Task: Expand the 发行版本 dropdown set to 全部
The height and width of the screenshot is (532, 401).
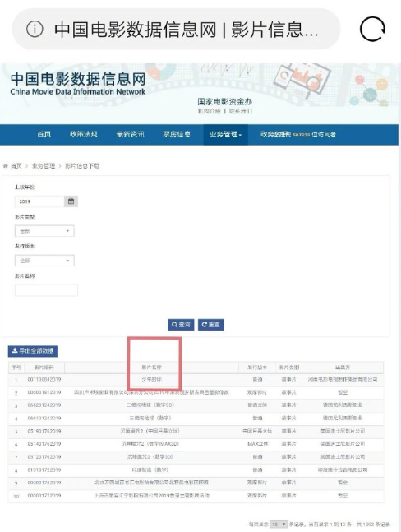Action: [44, 261]
